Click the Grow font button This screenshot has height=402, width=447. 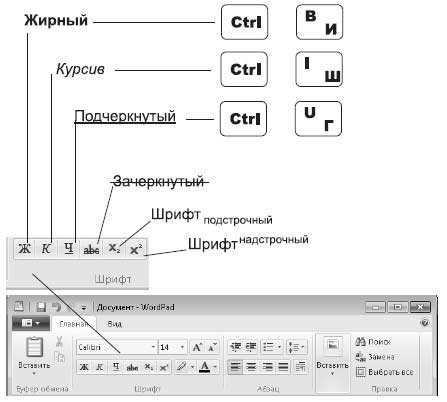coord(197,347)
